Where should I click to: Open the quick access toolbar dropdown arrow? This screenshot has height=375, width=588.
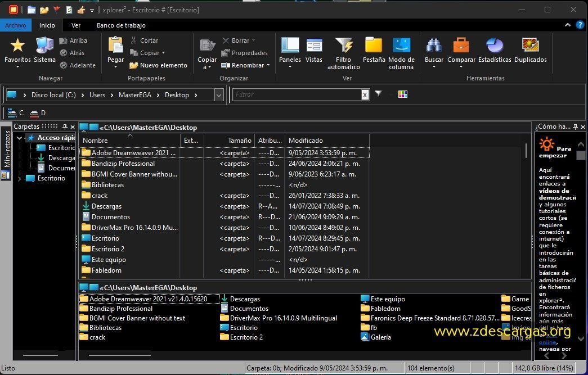point(92,10)
